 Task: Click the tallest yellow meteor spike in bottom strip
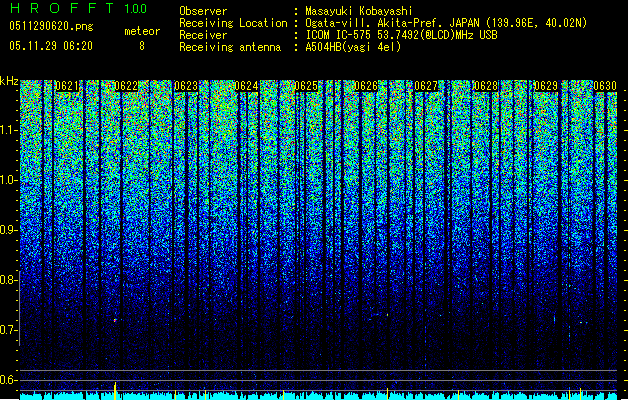coord(116,390)
